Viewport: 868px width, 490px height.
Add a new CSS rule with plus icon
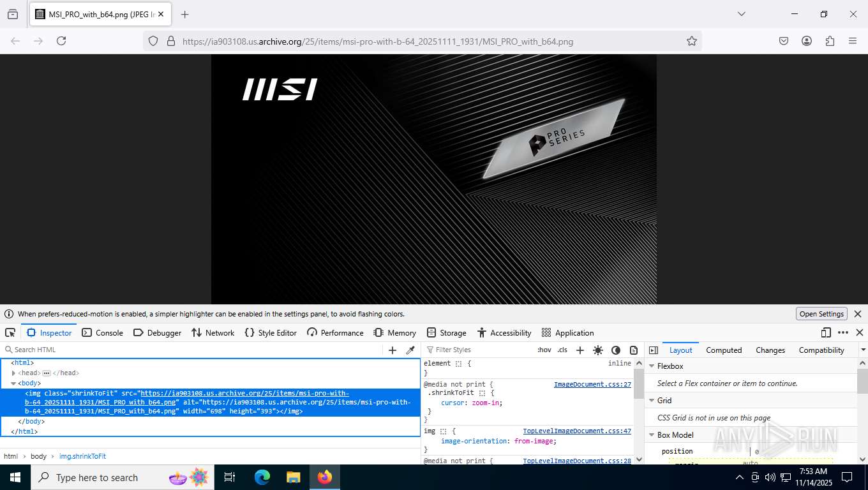click(580, 350)
